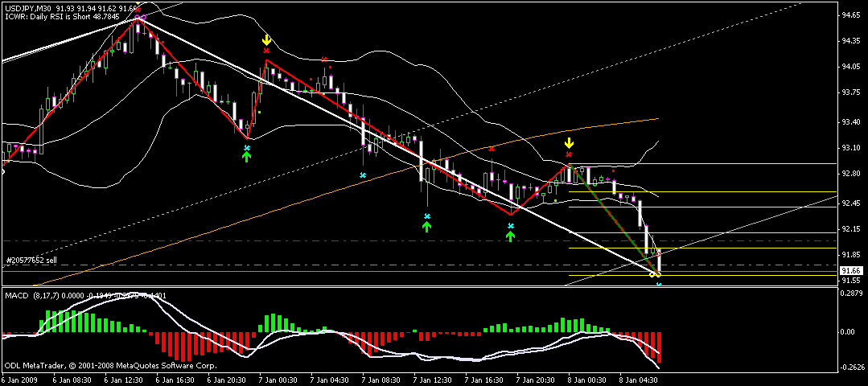The image size is (868, 386).
Task: Click the #20577652 sell order label
Action: tap(31, 261)
